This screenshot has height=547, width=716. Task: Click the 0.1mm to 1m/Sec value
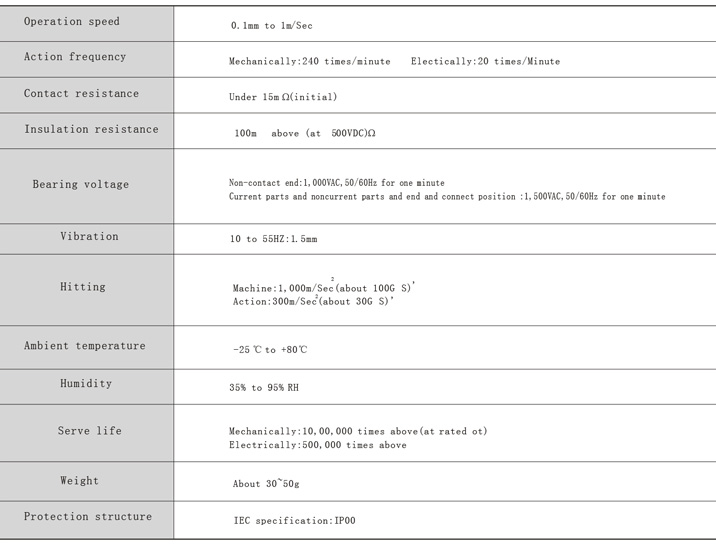(271, 25)
